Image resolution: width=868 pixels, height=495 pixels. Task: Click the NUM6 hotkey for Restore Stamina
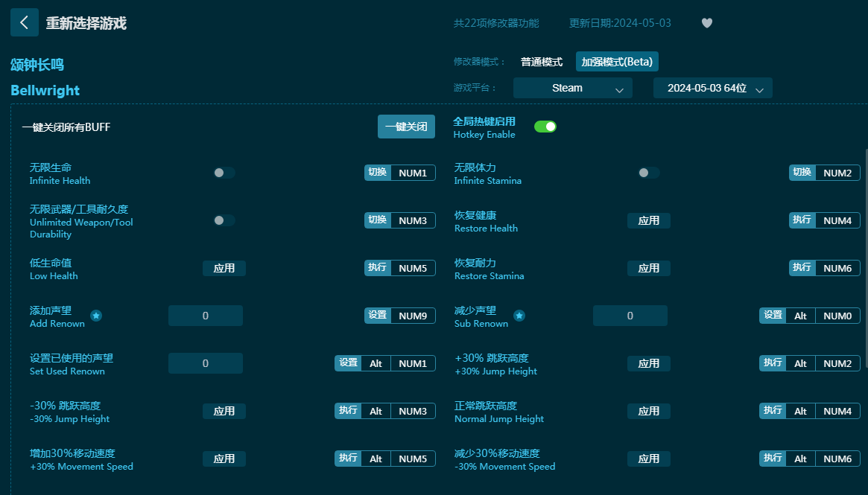[837, 268]
